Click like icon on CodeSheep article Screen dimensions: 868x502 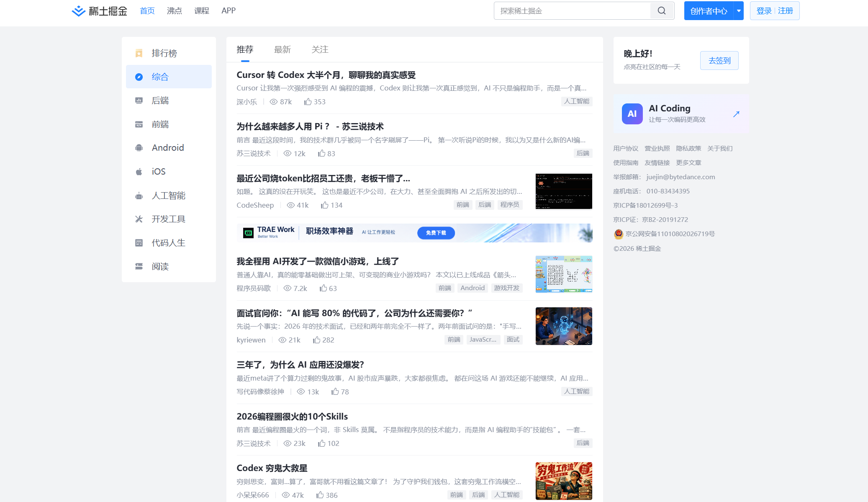coord(324,205)
